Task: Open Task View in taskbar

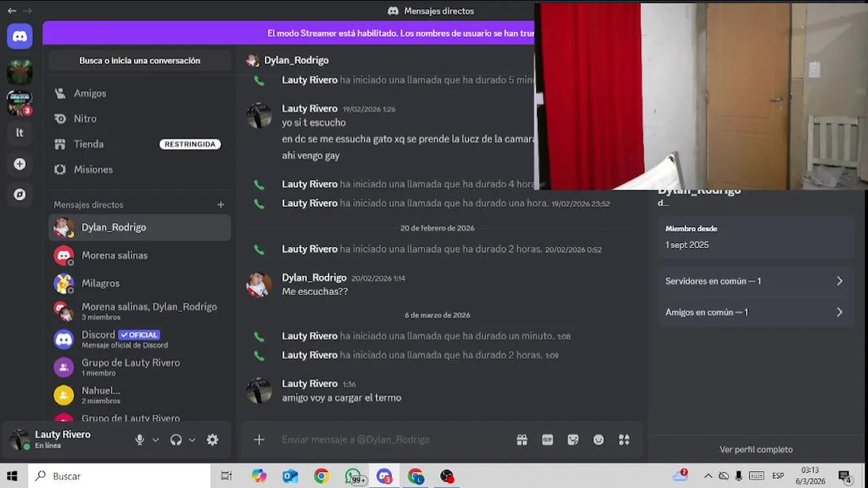Action: coord(226,476)
